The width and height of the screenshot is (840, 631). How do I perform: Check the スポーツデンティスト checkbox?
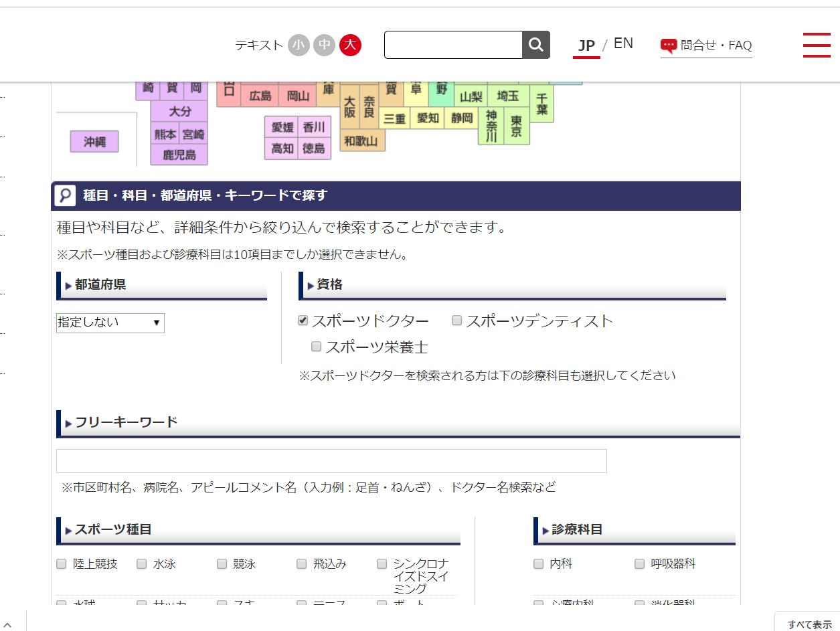point(456,321)
